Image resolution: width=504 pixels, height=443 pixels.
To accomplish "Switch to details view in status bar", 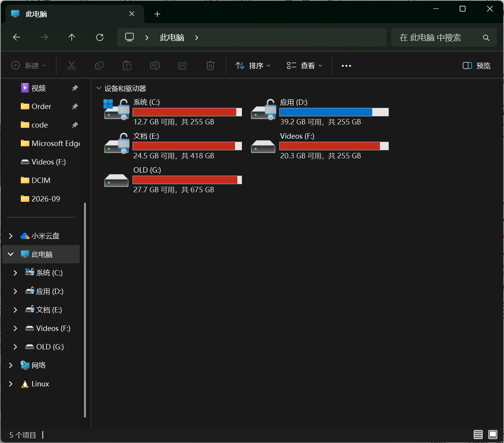I will coord(478,435).
